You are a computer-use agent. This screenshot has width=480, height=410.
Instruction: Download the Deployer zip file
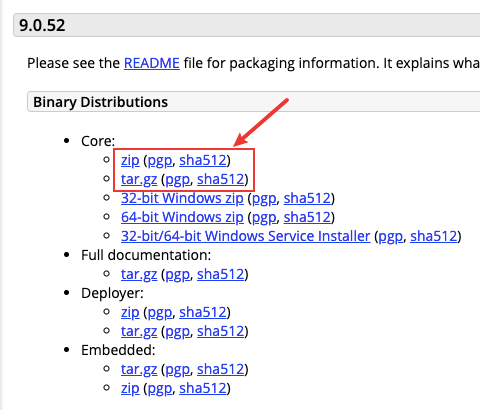130,312
